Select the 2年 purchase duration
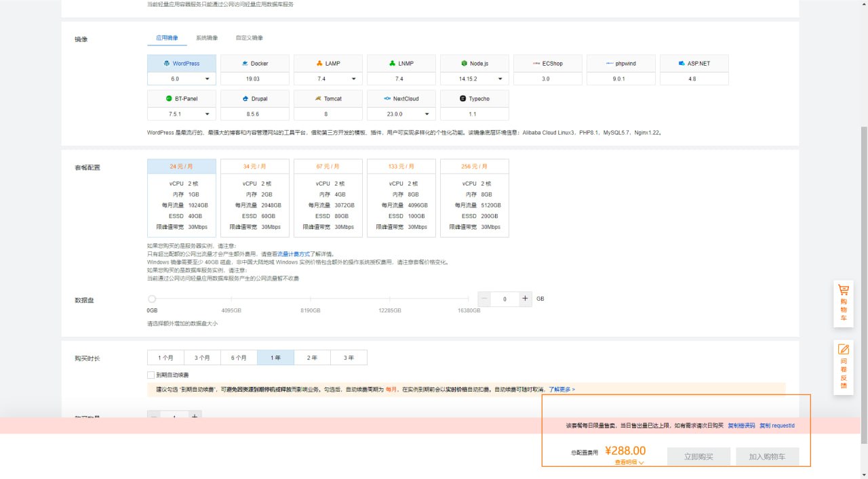This screenshot has width=868, height=479. pos(312,358)
